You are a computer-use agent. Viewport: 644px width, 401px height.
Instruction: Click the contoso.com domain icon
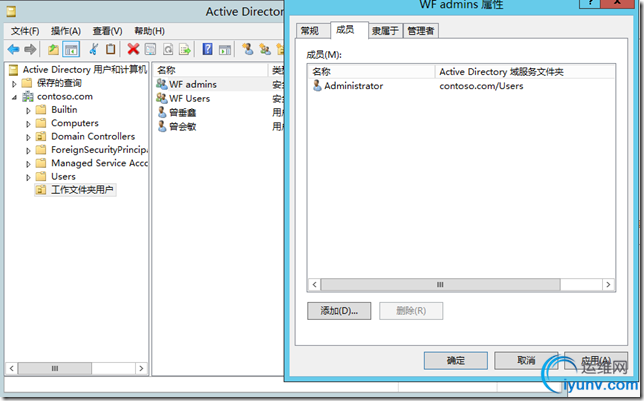28,97
